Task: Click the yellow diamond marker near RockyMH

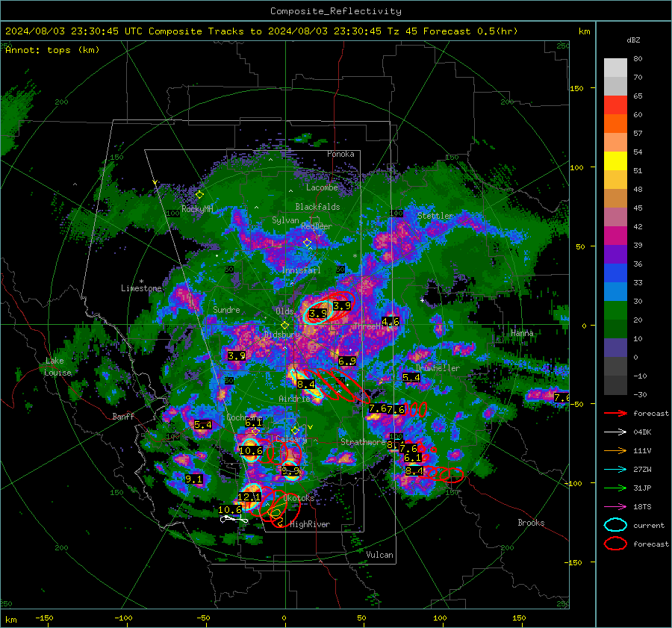Action: tap(199, 195)
